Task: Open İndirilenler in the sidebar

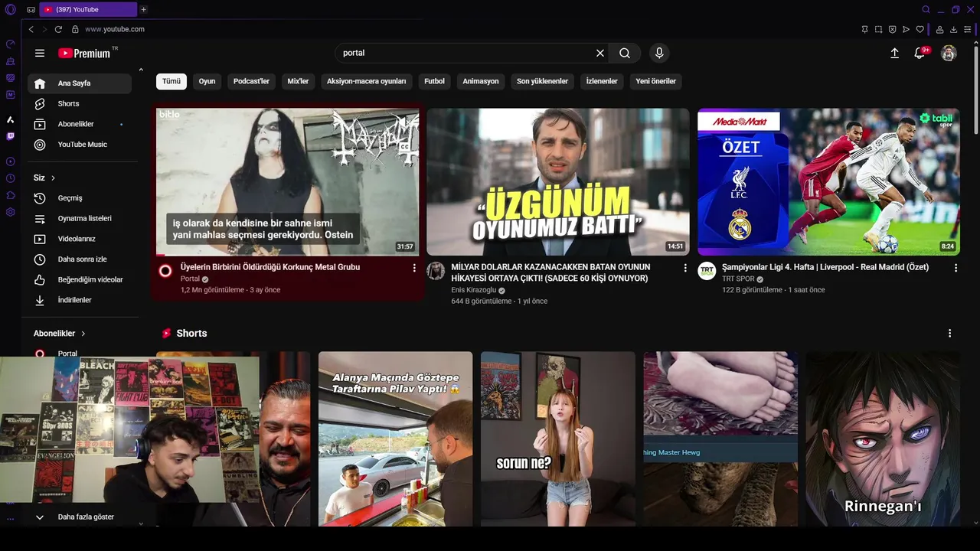Action: (80, 300)
